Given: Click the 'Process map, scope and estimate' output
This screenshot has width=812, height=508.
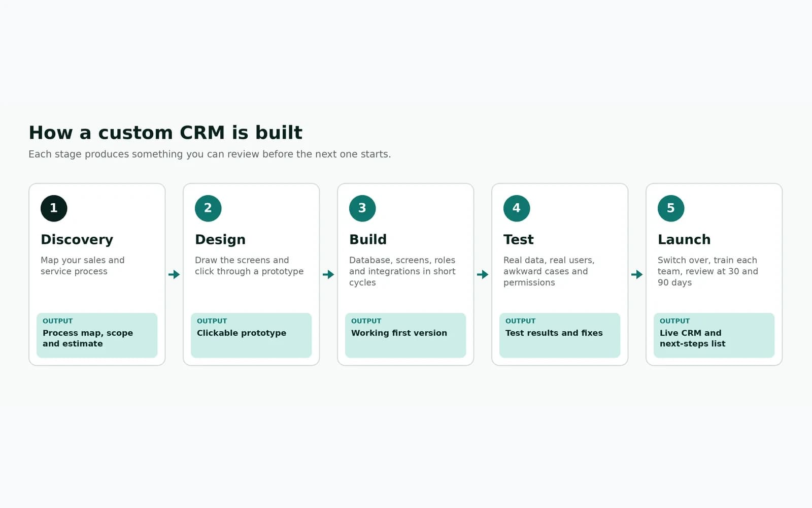Looking at the screenshot, I should point(97,335).
